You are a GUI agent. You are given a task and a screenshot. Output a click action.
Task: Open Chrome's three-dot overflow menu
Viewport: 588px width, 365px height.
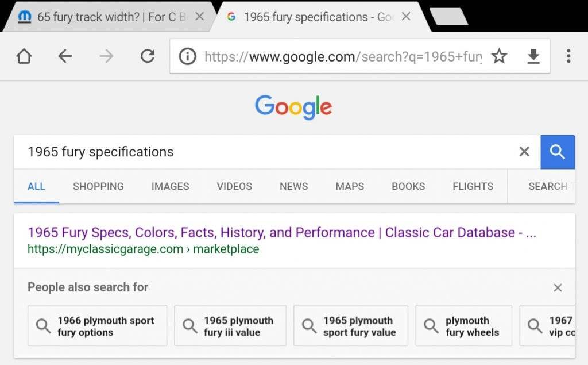coord(568,56)
